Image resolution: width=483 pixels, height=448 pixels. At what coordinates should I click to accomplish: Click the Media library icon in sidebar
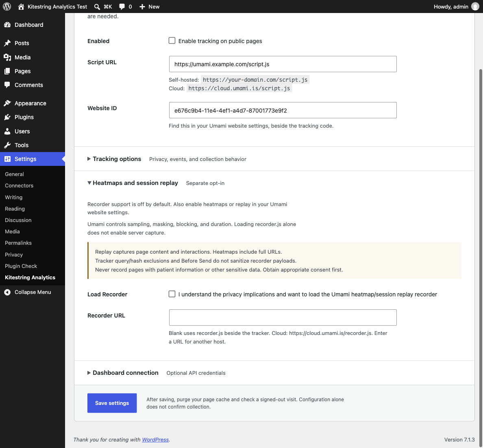tap(7, 57)
